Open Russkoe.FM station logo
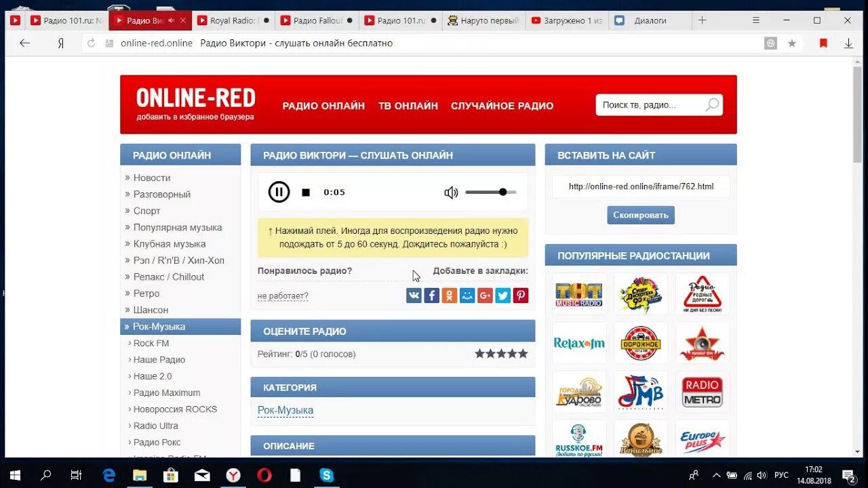 coord(579,441)
